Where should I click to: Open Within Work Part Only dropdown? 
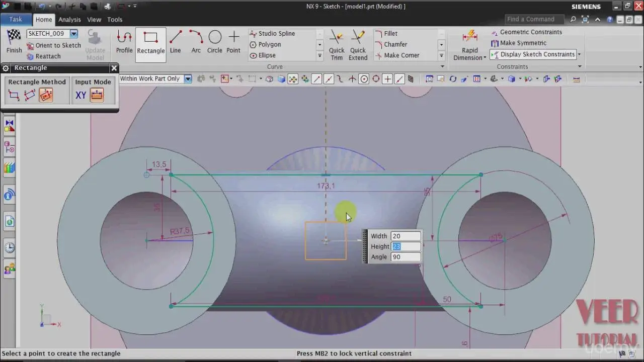[x=188, y=79]
